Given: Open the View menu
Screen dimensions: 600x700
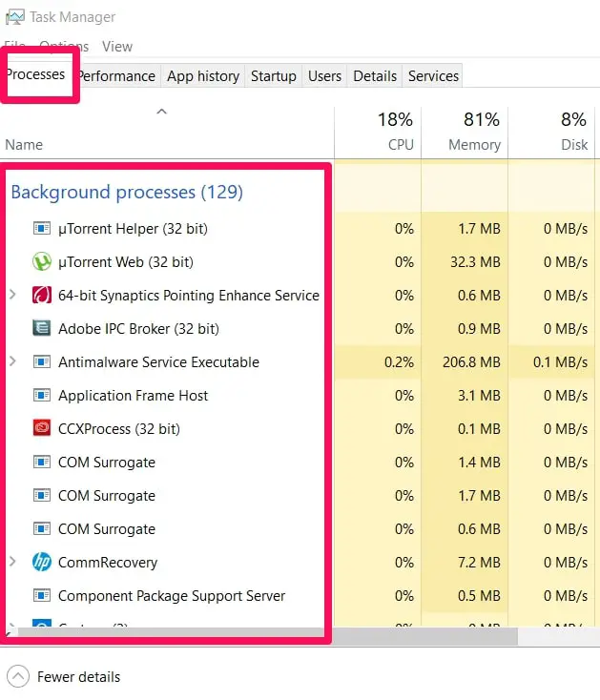Looking at the screenshot, I should point(117,47).
